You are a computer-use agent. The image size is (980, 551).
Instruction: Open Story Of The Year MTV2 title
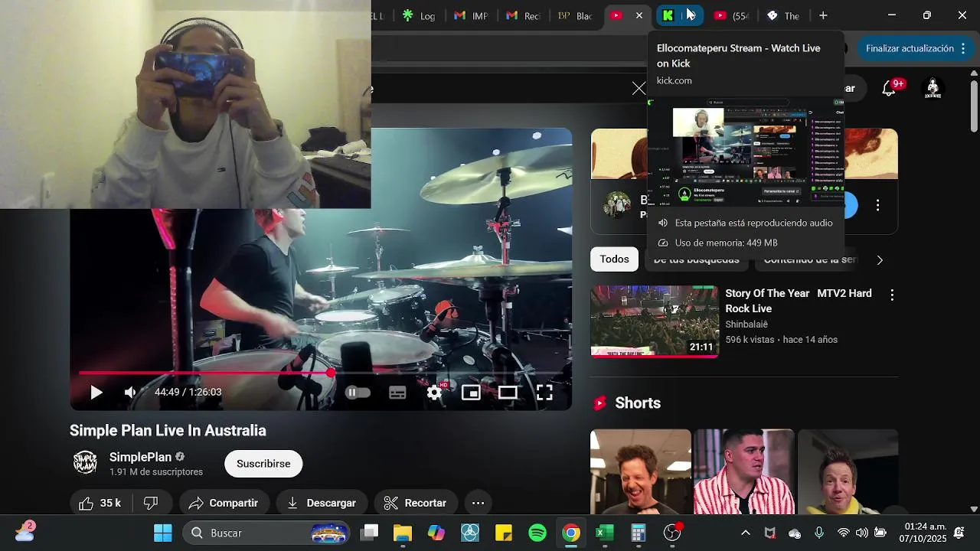click(799, 301)
